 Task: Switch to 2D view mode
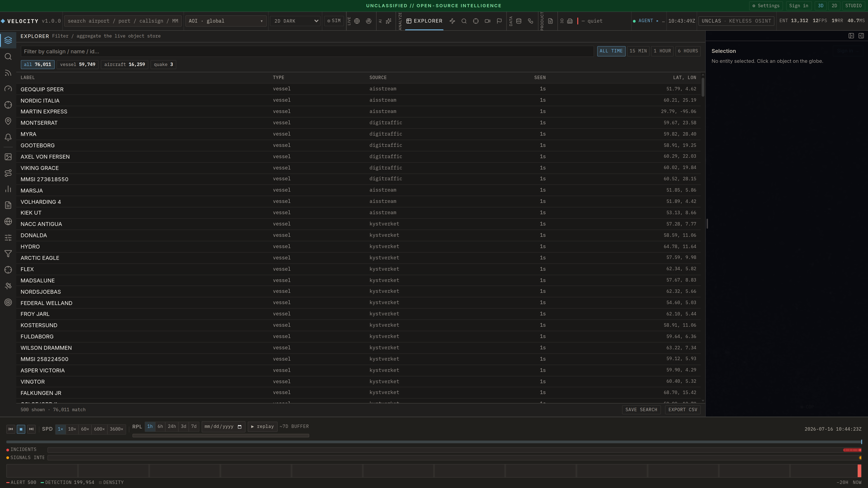pos(834,6)
